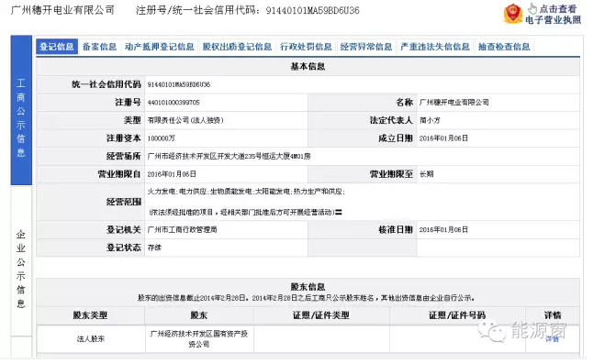Open the 经营异常信息 tab
The width and height of the screenshot is (616, 364).
click(x=366, y=47)
